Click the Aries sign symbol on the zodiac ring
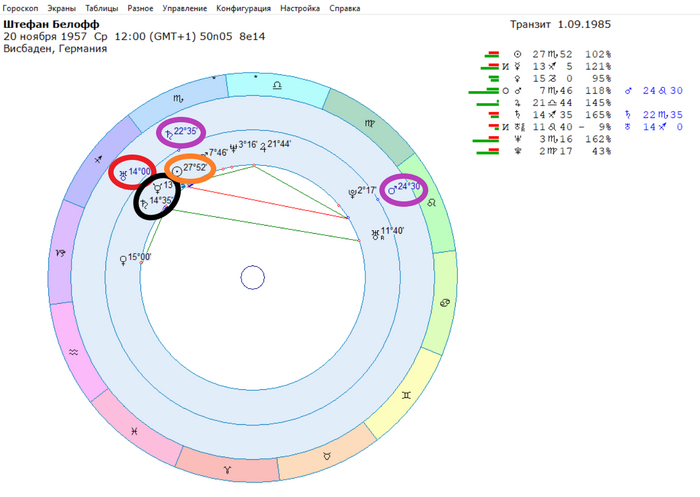This screenshot has height=497, width=700. 228,470
